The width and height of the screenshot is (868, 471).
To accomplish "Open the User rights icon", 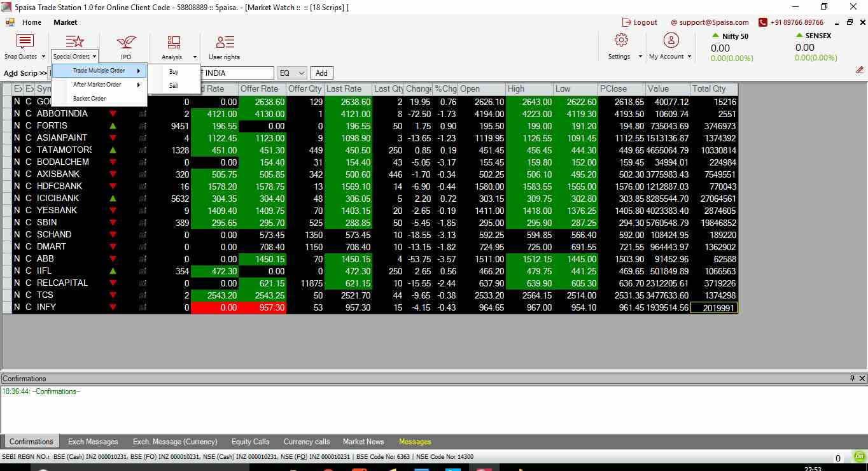I will (224, 43).
